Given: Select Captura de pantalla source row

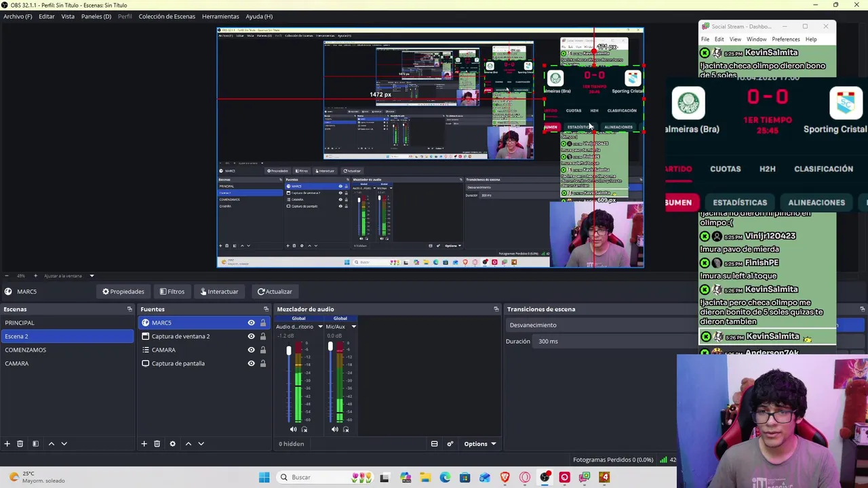Looking at the screenshot, I should point(203,363).
